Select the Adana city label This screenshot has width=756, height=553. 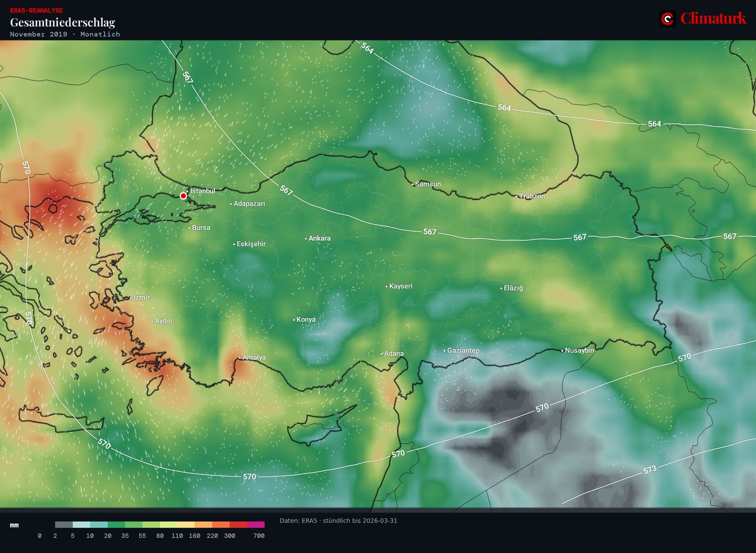tap(394, 354)
